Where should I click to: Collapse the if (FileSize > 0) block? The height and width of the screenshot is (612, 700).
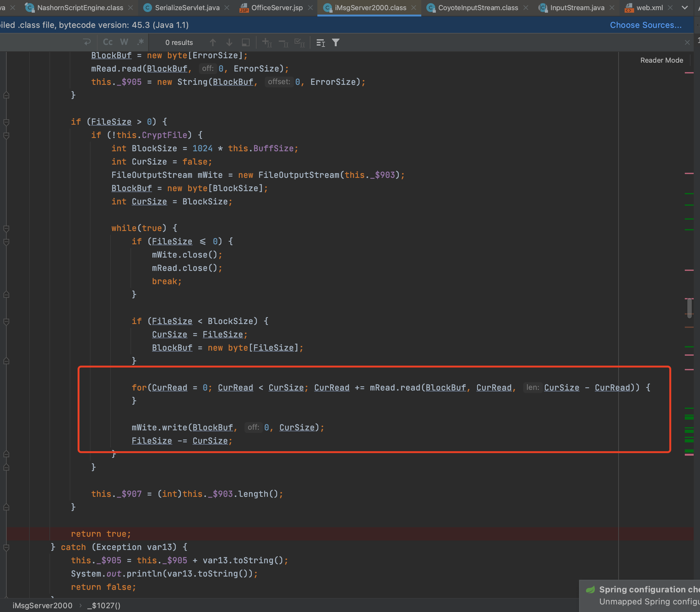pos(6,122)
